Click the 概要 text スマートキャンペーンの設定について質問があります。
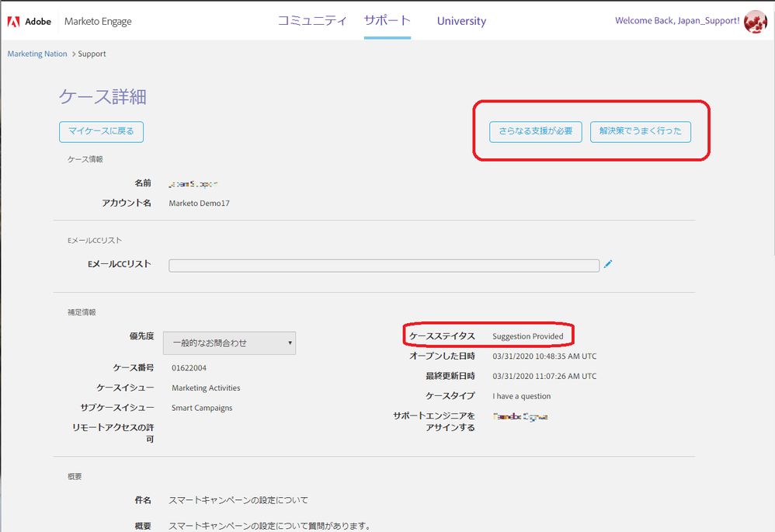775x532 pixels. point(269,526)
